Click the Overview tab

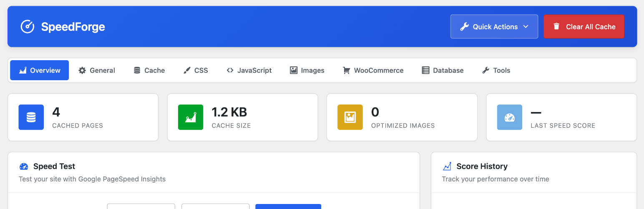point(40,70)
